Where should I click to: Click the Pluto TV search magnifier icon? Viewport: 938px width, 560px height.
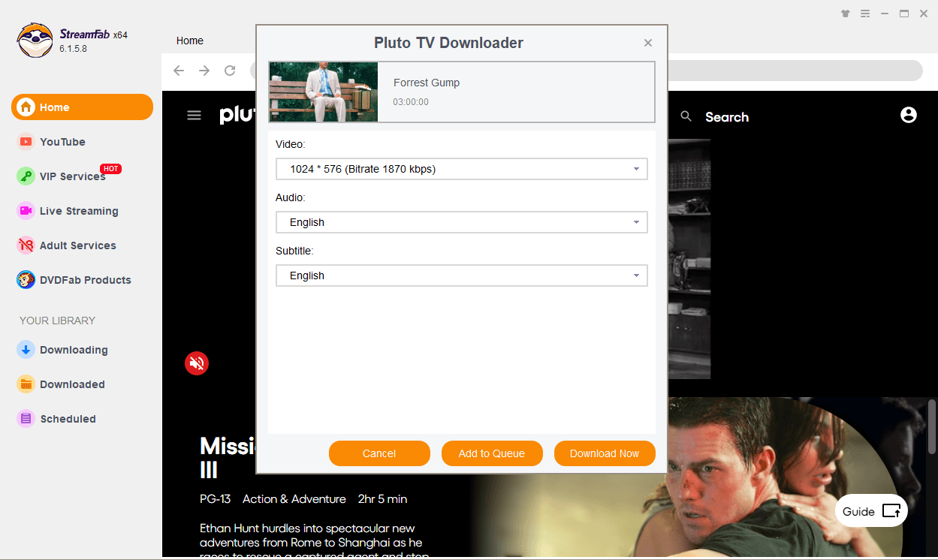686,116
